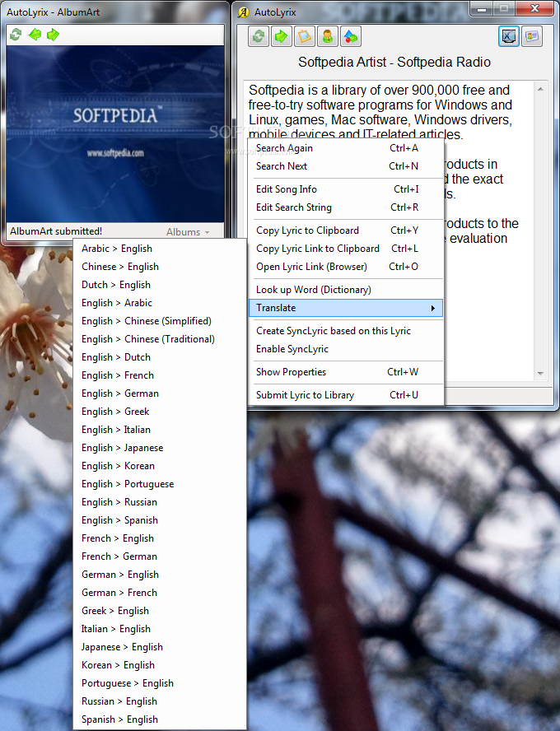
Task: Pick Arabic > English translation
Action: (160, 249)
